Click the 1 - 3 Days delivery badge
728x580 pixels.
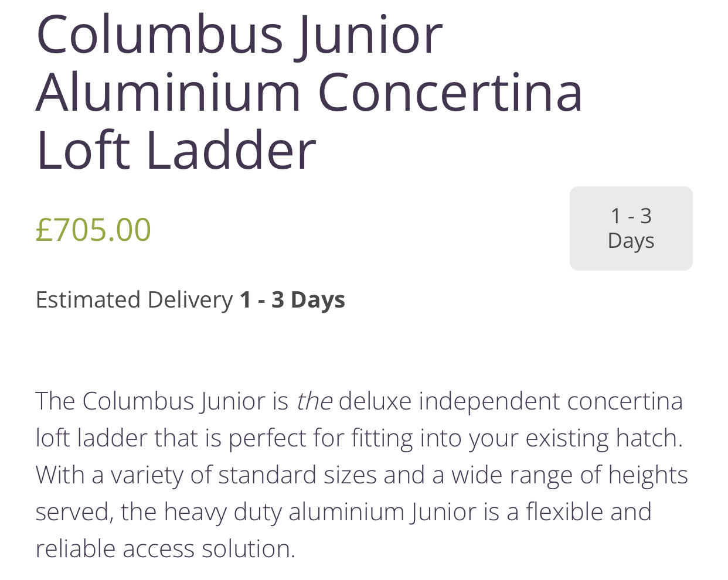[631, 228]
